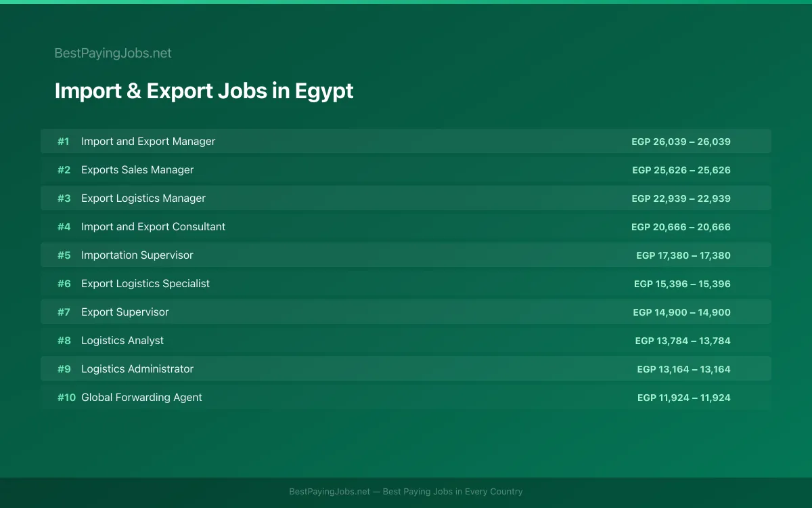Select salary EGP 22,939 – 22,939
The image size is (812, 508).
pyautogui.click(x=681, y=198)
